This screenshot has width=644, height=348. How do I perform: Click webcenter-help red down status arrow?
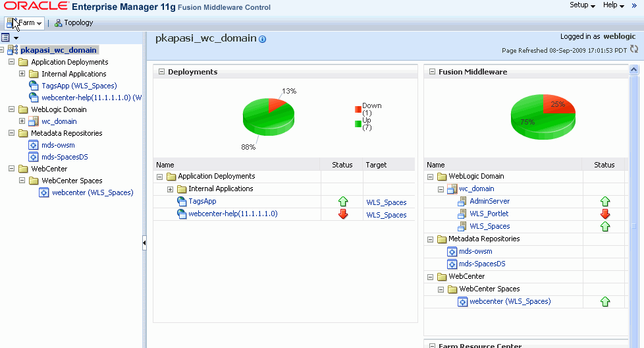(x=343, y=214)
